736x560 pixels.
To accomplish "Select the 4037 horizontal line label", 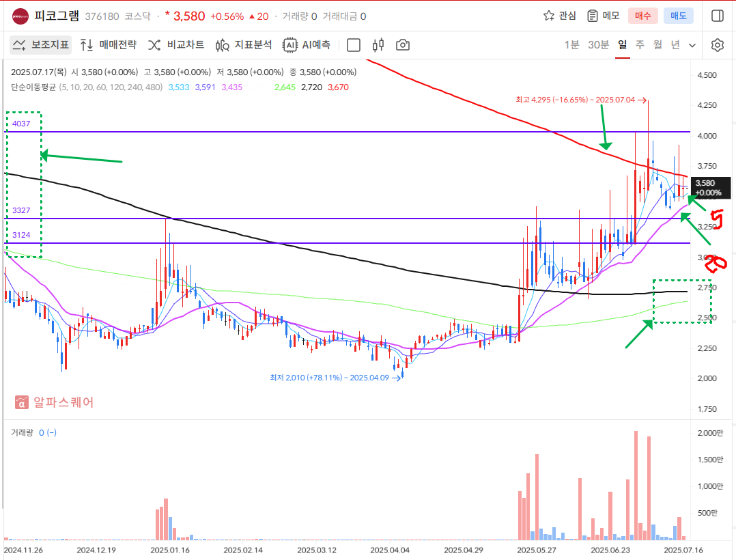I will (x=21, y=124).
